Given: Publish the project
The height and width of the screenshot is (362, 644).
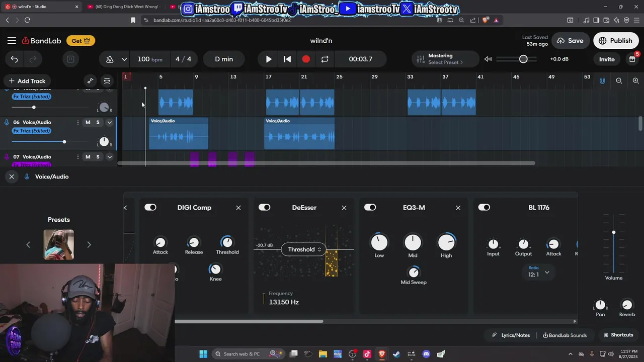Looking at the screenshot, I should [615, 41].
